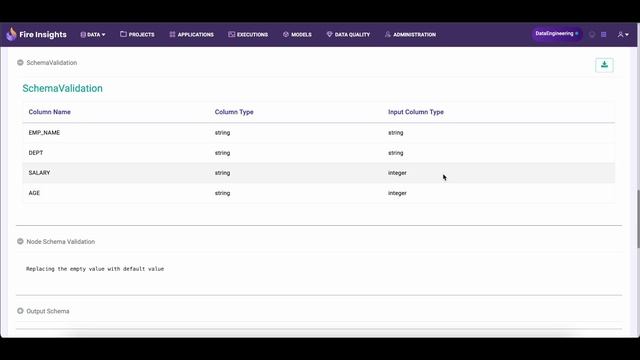Click the integer input type for AGE
Image resolution: width=640 pixels, height=360 pixels.
pos(397,193)
